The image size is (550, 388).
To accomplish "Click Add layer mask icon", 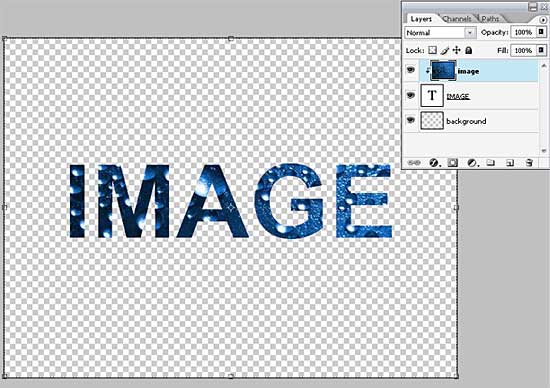I will pyautogui.click(x=452, y=163).
